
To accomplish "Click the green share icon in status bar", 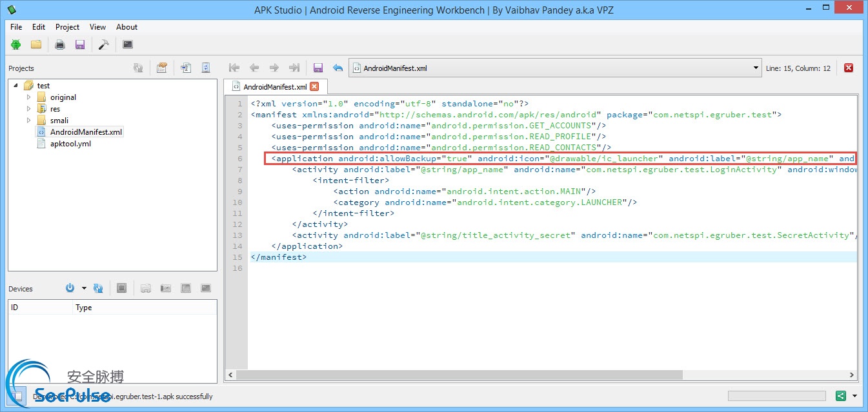I will (841, 396).
